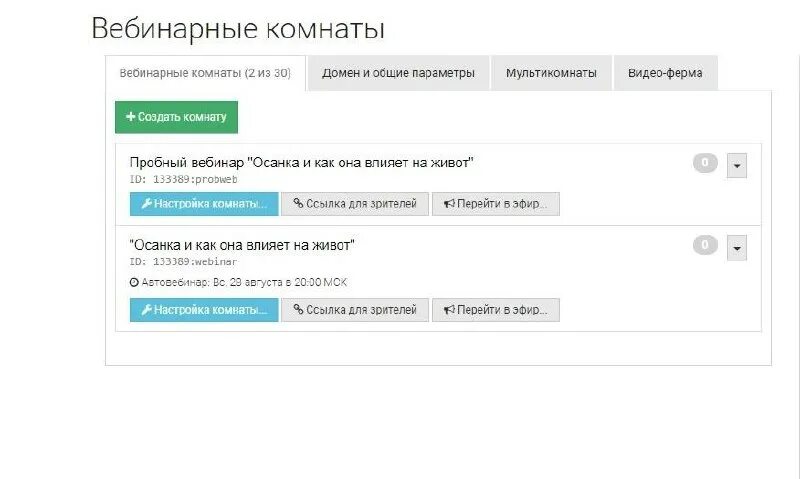
Task: Switch to the Видео-ферма tab
Action: (x=665, y=73)
